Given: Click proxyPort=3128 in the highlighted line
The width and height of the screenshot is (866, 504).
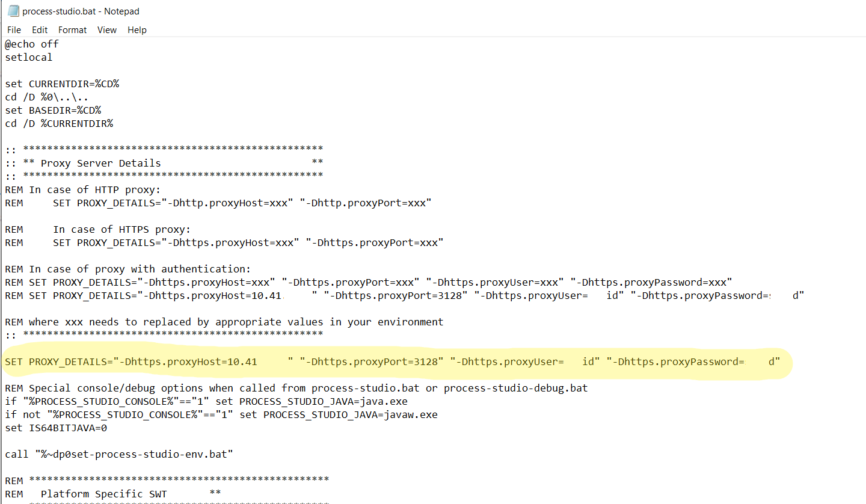Looking at the screenshot, I should (376, 361).
